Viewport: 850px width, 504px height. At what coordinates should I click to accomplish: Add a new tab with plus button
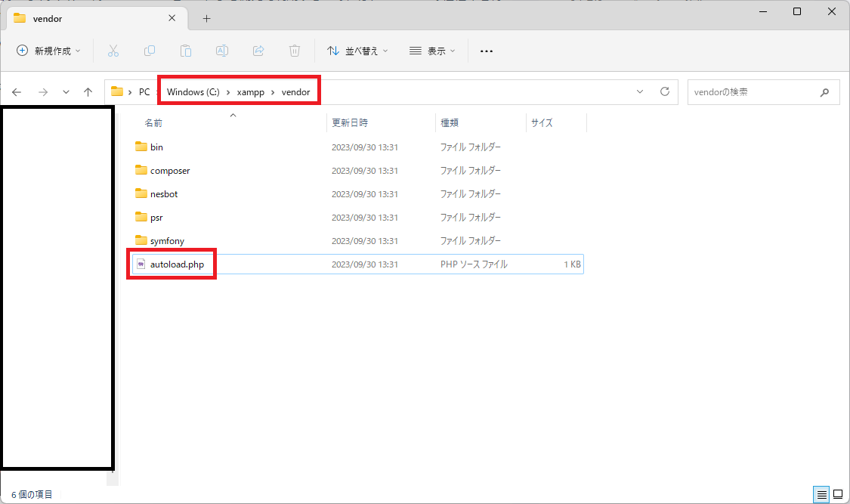(x=206, y=18)
